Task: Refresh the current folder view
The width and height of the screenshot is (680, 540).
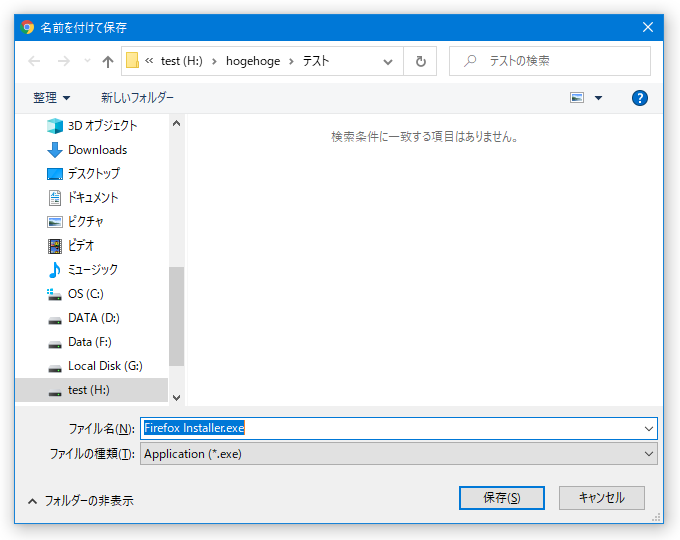Action: (x=420, y=61)
